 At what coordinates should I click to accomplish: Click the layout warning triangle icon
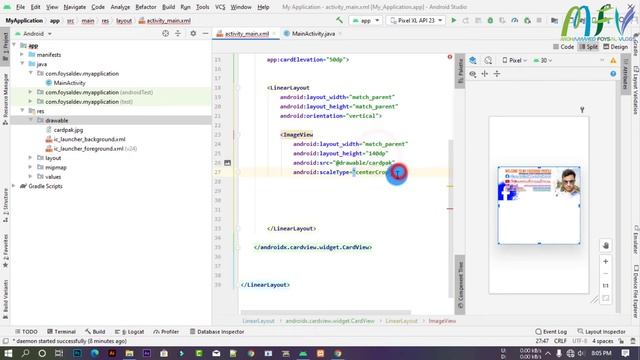(613, 60)
